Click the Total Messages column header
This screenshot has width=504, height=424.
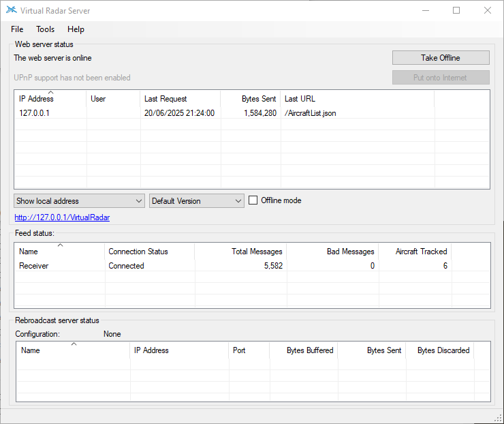[x=240, y=252]
